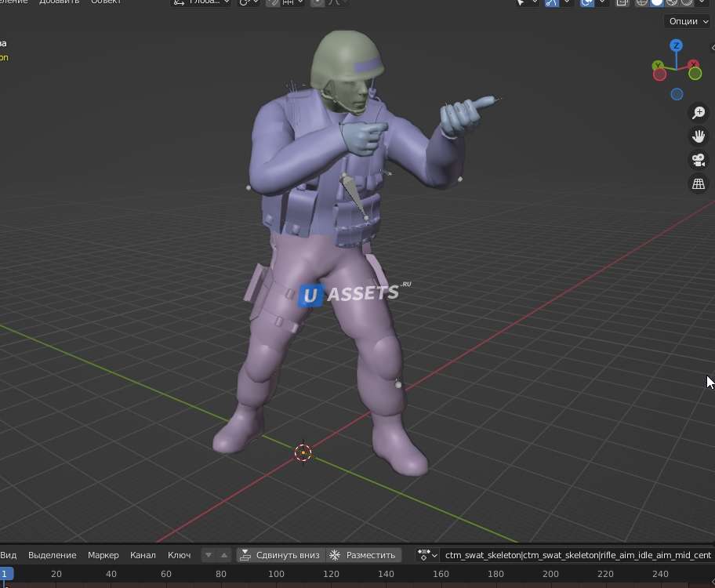This screenshot has height=588, width=715.
Task: Click the blue Z axis on gizmo
Action: click(x=676, y=46)
